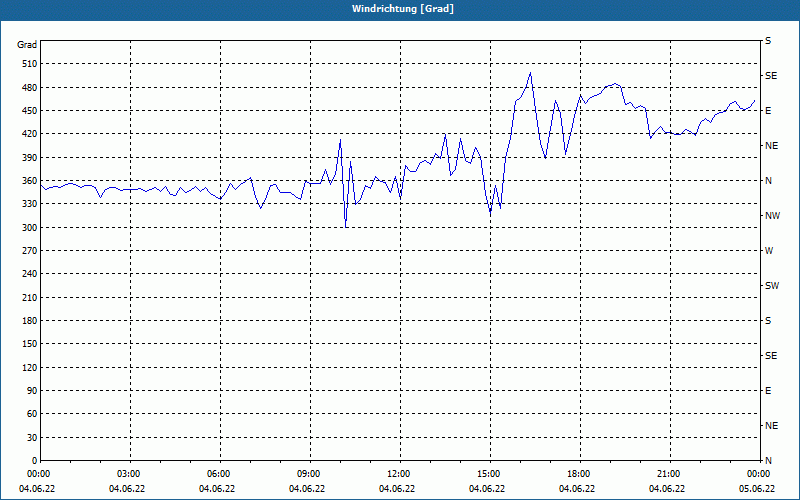Screen dimensions: 800x500
Task: Click the 03:00 time label
Action: 130,474
